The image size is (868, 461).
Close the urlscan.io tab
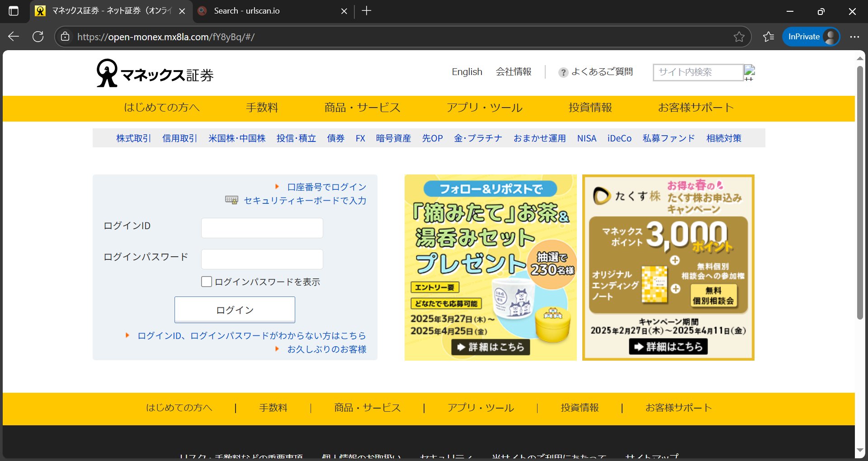click(344, 11)
